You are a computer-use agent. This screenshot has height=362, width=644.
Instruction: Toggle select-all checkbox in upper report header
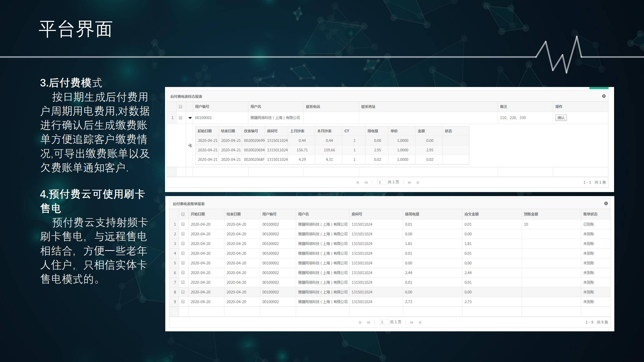click(180, 107)
